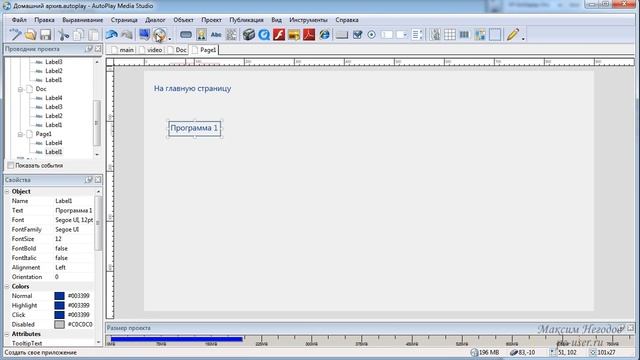Click the pencil edit icon
The width and height of the screenshot is (640, 360).
(513, 35)
